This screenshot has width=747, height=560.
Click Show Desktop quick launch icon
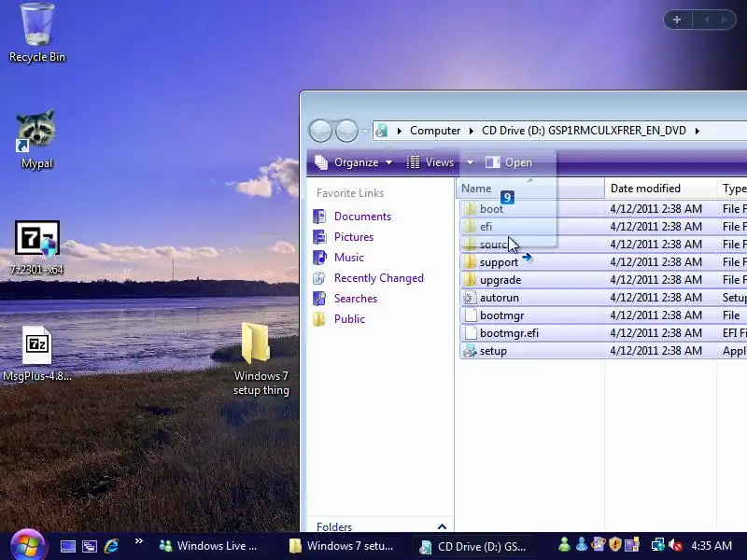coord(67,546)
